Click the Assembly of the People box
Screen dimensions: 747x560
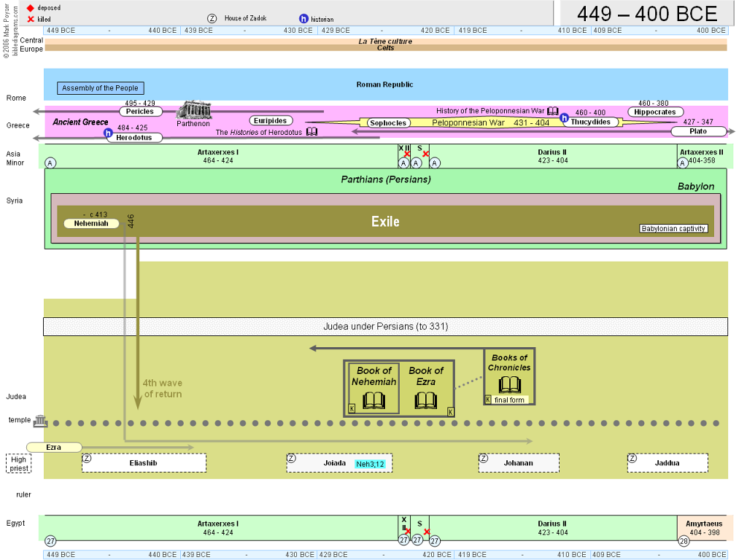tap(101, 88)
